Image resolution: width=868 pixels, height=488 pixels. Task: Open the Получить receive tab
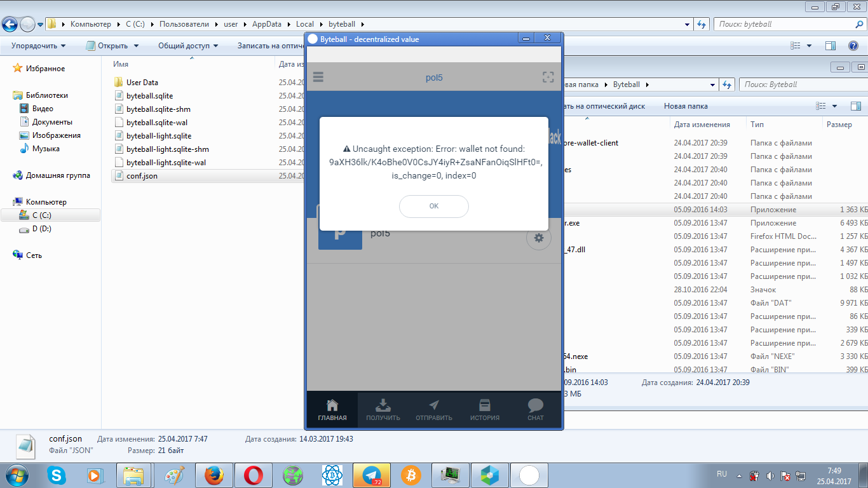[x=383, y=410]
